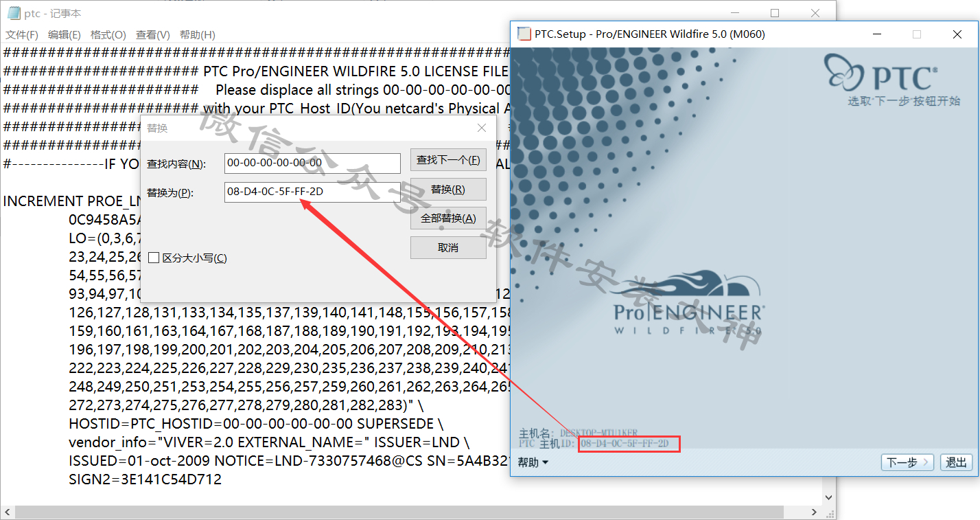This screenshot has height=520, width=980.
Task: Minimize the PTC.Setup window
Action: 877,34
